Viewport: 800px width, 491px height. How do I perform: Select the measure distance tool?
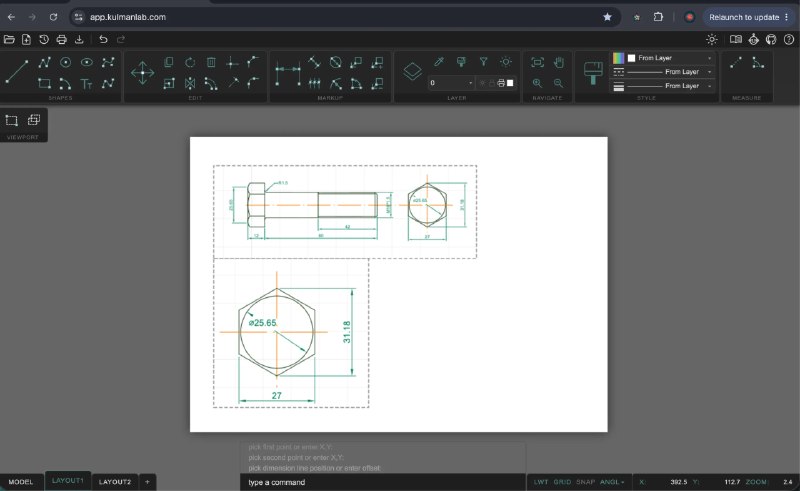pyautogui.click(x=736, y=62)
